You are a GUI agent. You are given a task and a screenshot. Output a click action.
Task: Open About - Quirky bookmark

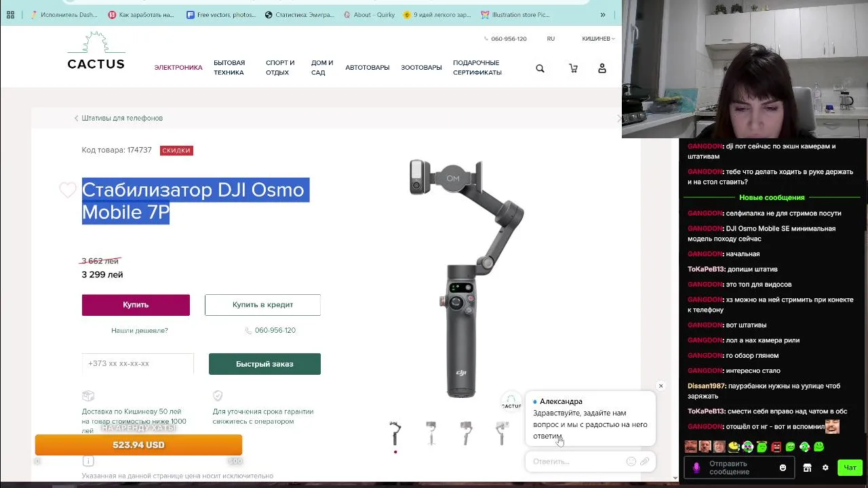(370, 14)
